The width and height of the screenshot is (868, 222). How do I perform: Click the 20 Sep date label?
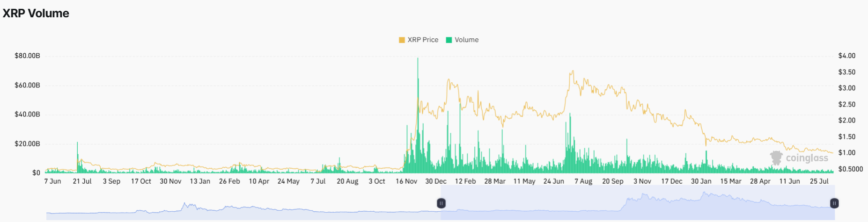pos(613,181)
